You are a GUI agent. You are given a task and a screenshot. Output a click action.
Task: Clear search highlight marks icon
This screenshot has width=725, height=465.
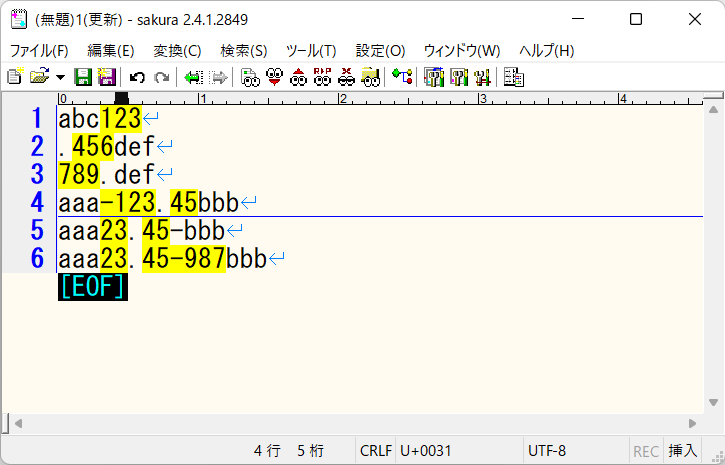[346, 77]
